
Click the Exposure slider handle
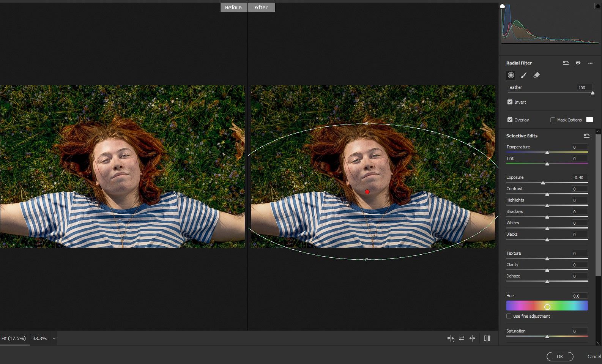pyautogui.click(x=543, y=183)
